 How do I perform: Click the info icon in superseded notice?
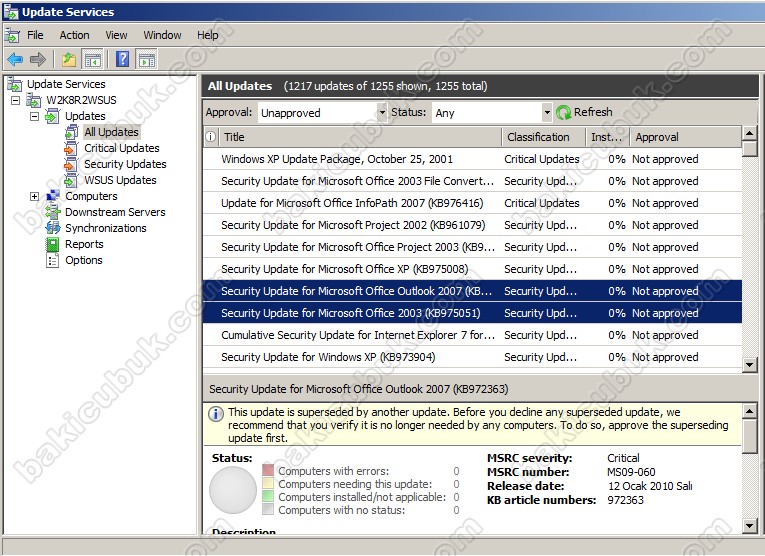click(x=216, y=414)
